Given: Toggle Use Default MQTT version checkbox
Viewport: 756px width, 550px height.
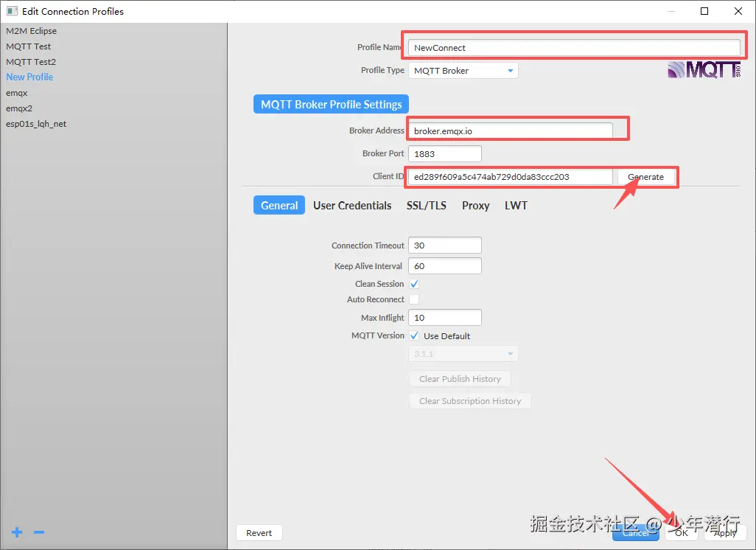Looking at the screenshot, I should [414, 335].
